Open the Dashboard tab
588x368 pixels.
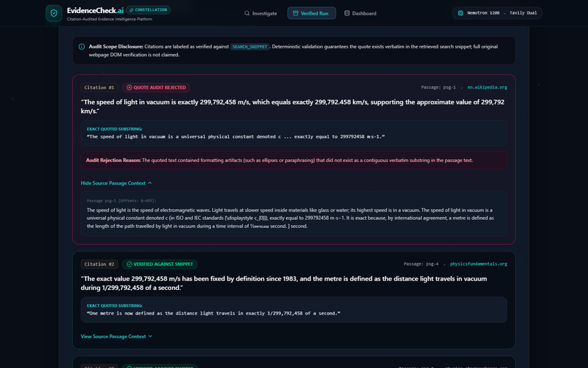pos(360,13)
